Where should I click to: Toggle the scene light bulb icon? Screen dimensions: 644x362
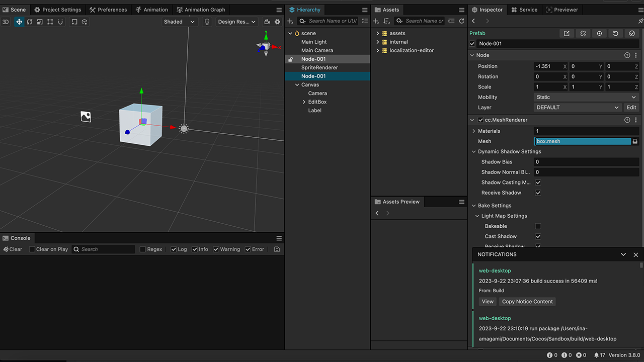[207, 21]
